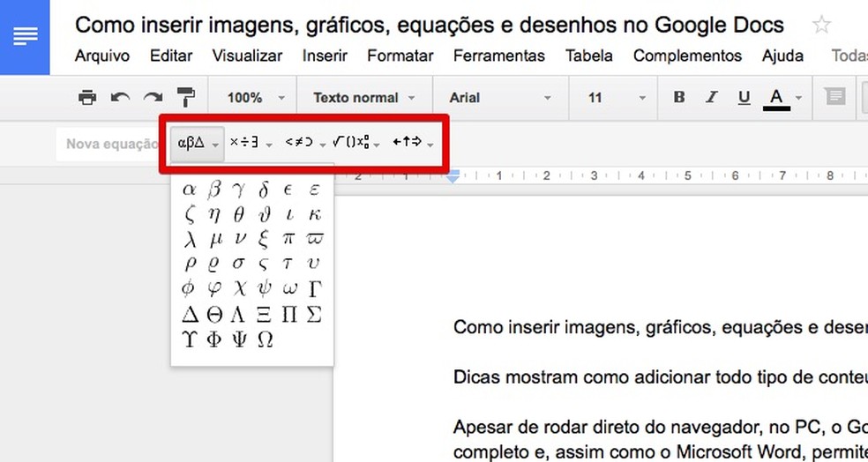Open the Formatar menu
The height and width of the screenshot is (462, 868).
[400, 56]
